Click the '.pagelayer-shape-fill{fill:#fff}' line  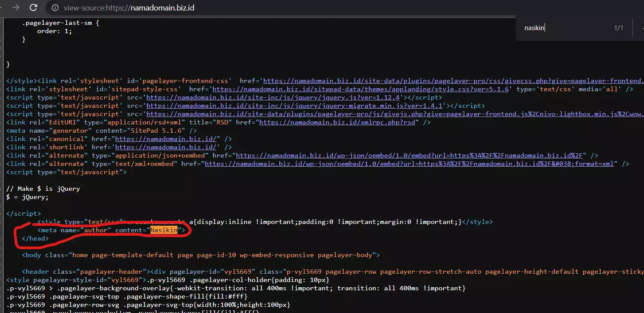pos(127,296)
